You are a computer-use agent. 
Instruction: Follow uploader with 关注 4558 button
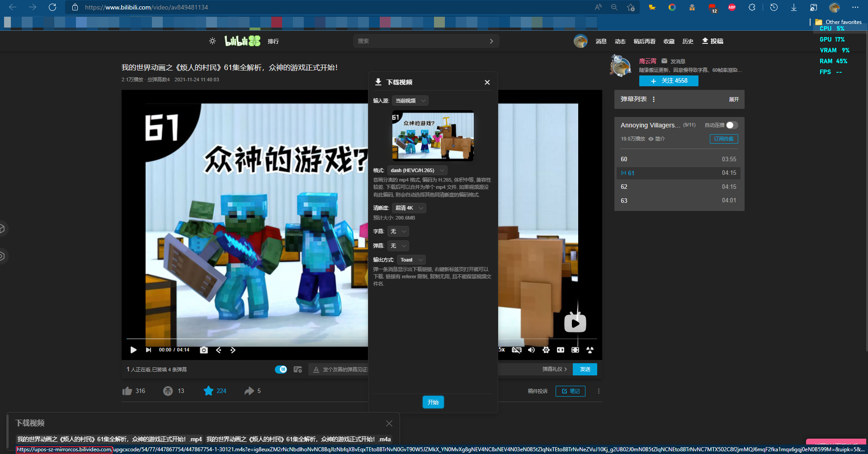click(669, 81)
